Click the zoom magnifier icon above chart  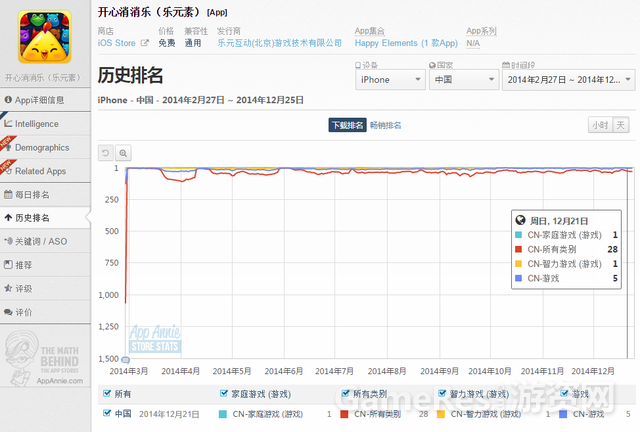(123, 153)
